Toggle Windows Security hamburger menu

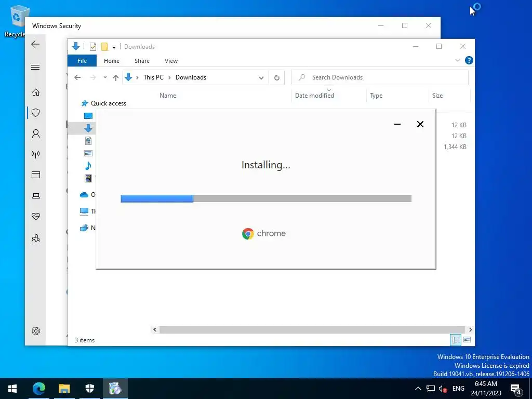35,67
